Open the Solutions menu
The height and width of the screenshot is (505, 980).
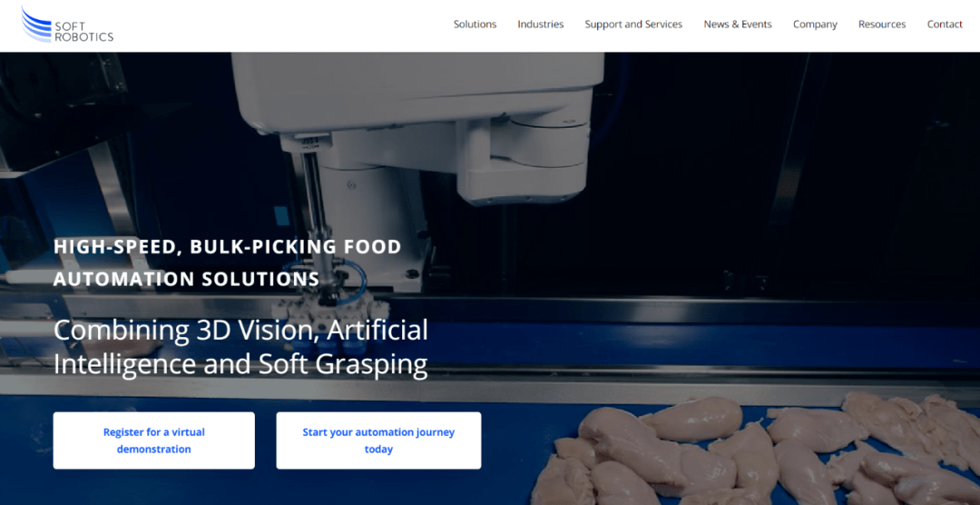(x=475, y=25)
